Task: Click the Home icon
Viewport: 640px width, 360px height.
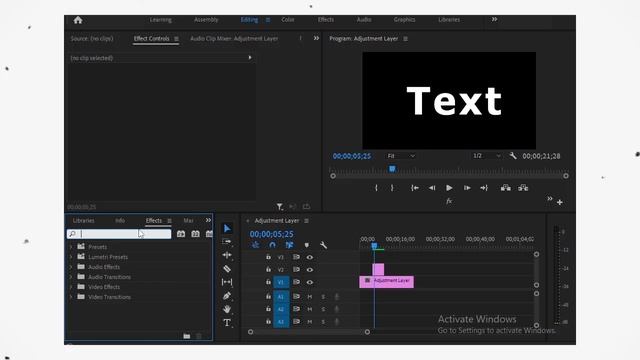Action: [78, 20]
